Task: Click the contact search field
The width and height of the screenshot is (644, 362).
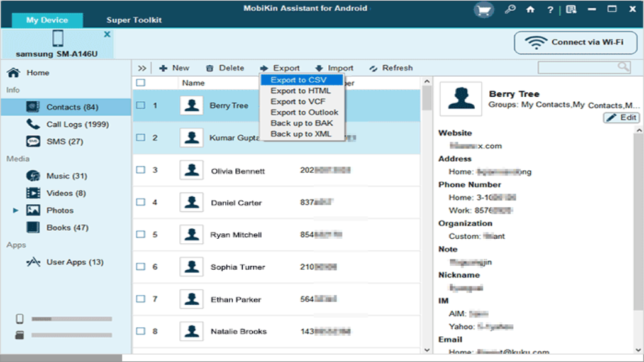Action: click(584, 67)
